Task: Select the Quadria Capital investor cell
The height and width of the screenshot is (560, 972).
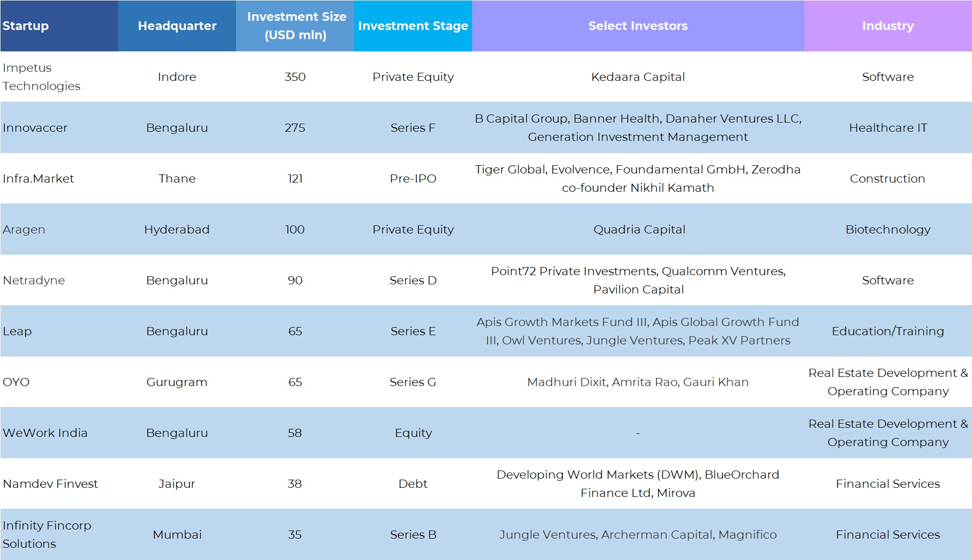Action: 639,229
